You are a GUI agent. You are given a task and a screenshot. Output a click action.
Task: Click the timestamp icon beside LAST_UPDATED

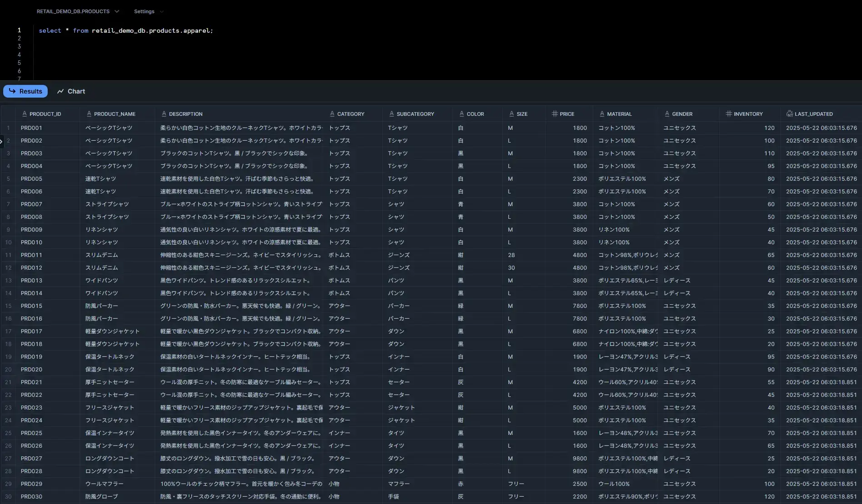click(x=790, y=114)
